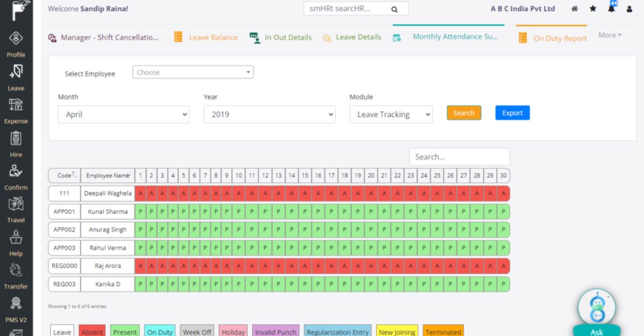Change the year using the Year dropdown
Screen dimensions: 644x336
click(269, 114)
